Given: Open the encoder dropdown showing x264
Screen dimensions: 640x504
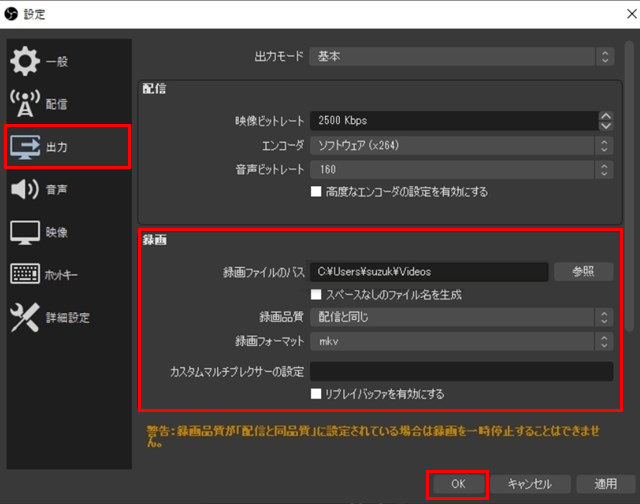Looking at the screenshot, I should click(461, 145).
